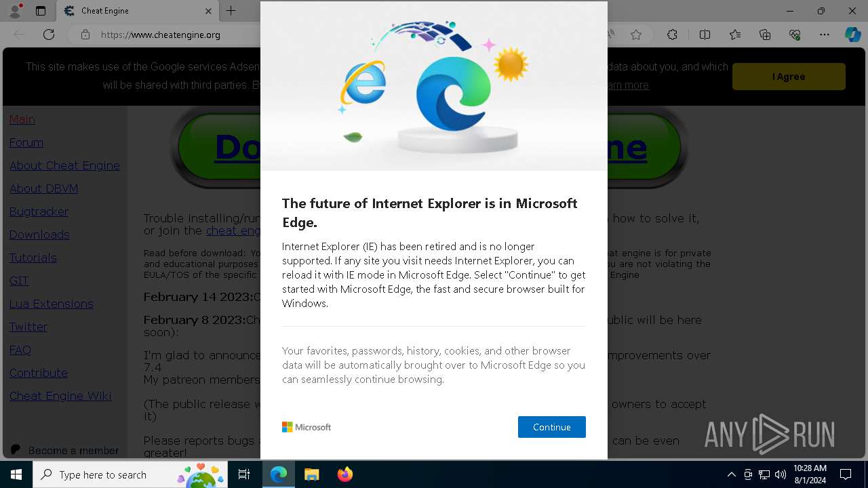Click the site lock icon
868x488 pixels.
point(85,35)
